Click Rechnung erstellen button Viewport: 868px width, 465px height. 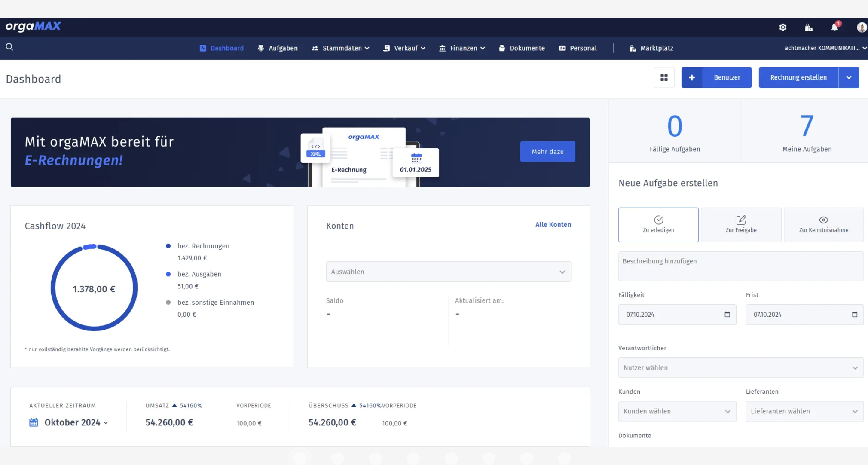click(798, 77)
